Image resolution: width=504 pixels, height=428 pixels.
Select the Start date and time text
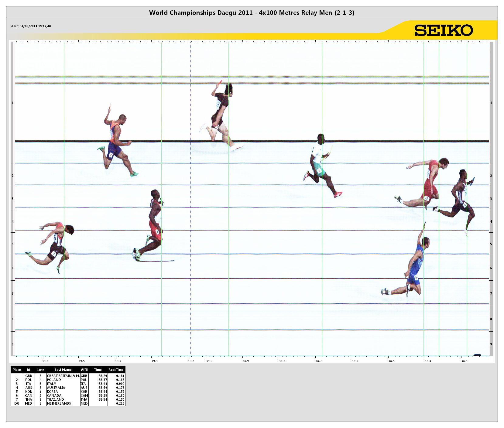tap(31, 26)
